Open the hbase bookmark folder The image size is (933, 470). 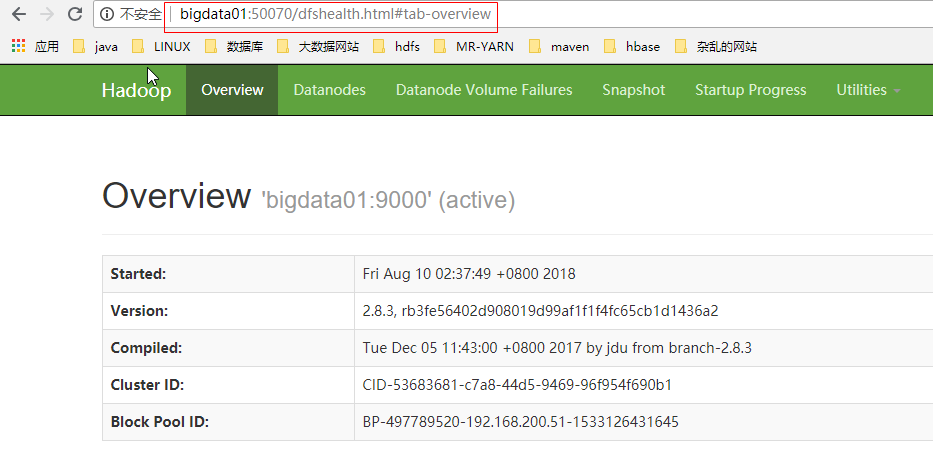(632, 46)
